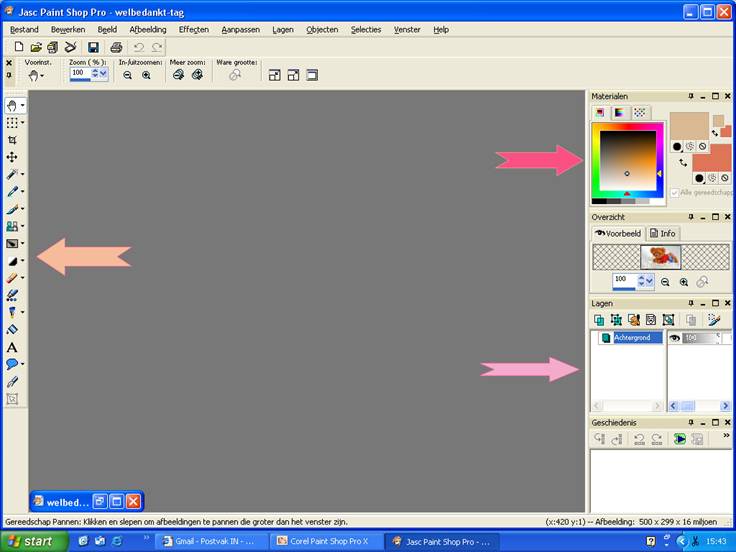Expand the Preset Shape tool flyout arrow
The image size is (736, 552).
[x=23, y=364]
